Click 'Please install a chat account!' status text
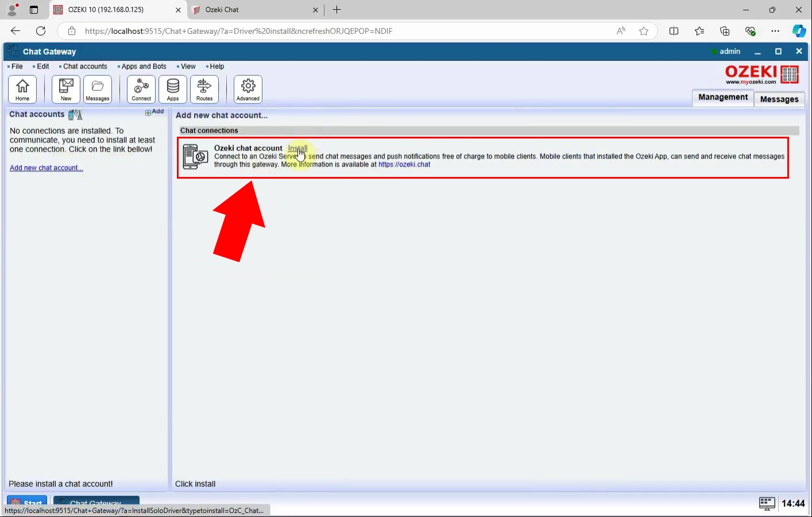The image size is (812, 517). (61, 484)
